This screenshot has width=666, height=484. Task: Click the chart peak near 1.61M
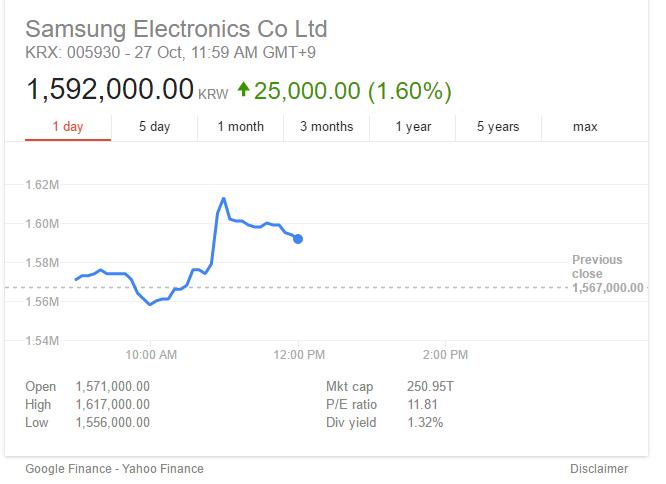click(222, 199)
